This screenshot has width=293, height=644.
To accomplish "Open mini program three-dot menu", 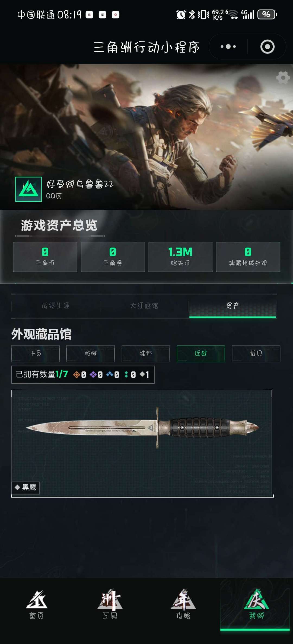I will 228,47.
